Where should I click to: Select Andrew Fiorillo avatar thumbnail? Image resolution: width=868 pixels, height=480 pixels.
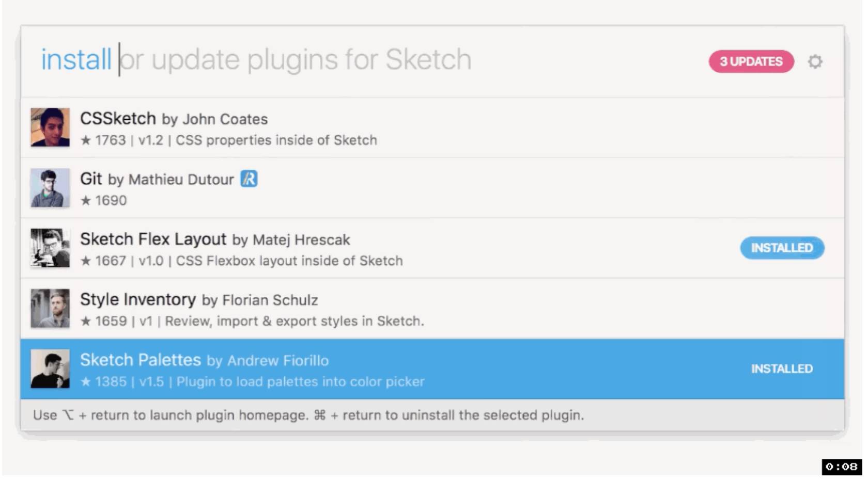[x=50, y=369]
